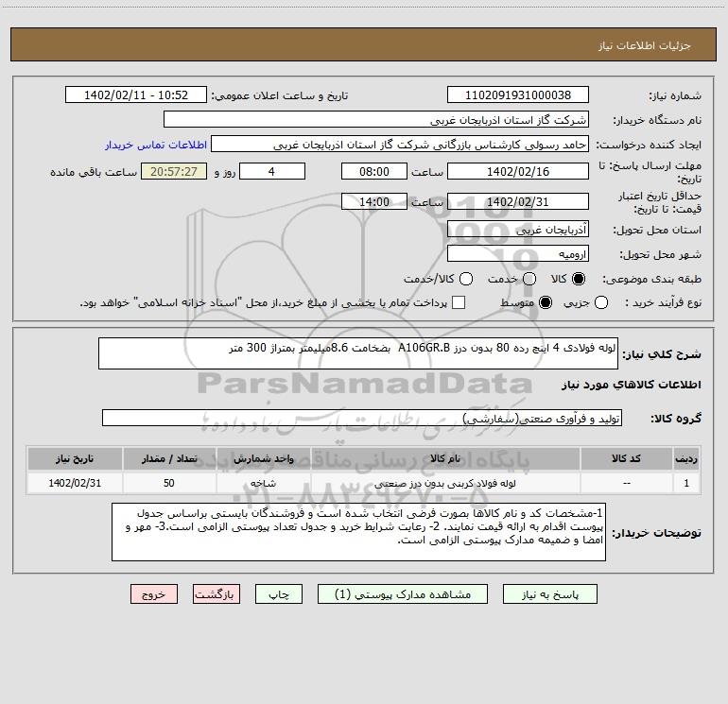Click the نام کالا column header
Viewport: 728px width, 704px height.
445,458
